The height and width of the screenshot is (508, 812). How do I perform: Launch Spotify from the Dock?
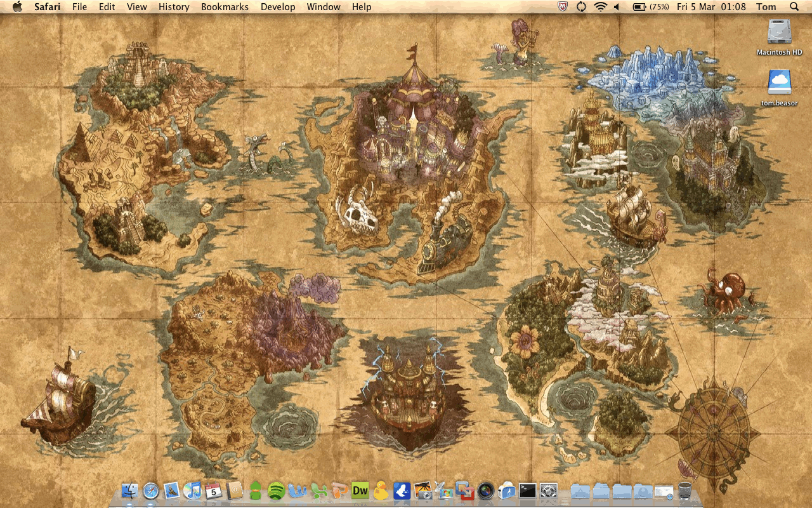276,490
